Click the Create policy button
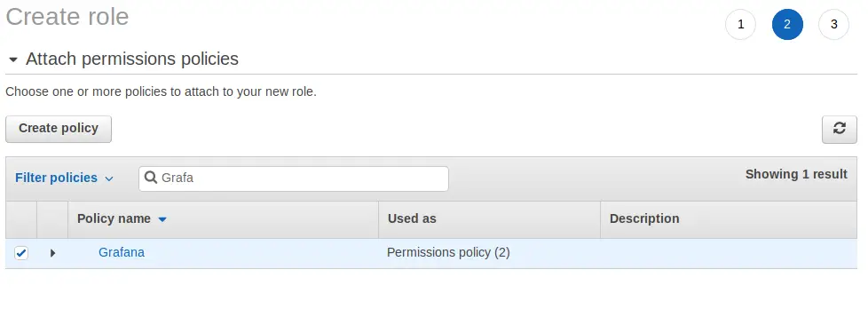This screenshot has width=868, height=325. [59, 129]
